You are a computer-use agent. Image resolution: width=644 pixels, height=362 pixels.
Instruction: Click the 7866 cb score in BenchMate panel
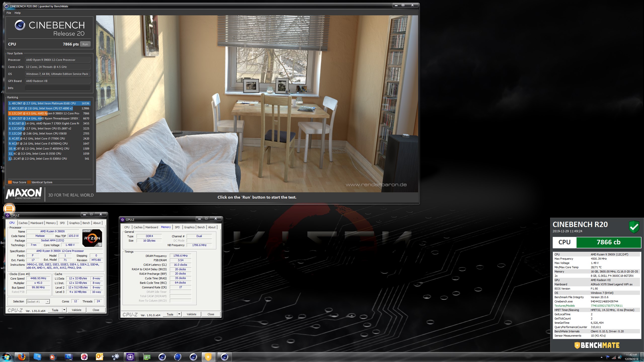[x=609, y=242]
